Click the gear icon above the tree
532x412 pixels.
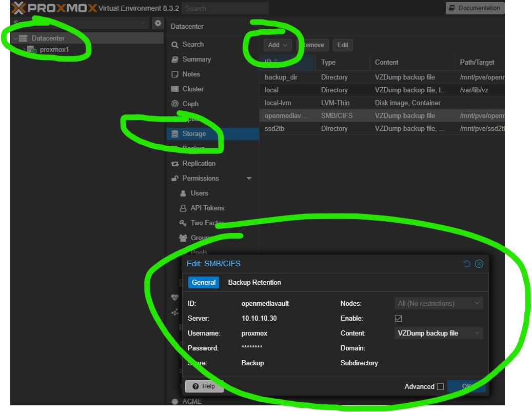click(x=157, y=23)
